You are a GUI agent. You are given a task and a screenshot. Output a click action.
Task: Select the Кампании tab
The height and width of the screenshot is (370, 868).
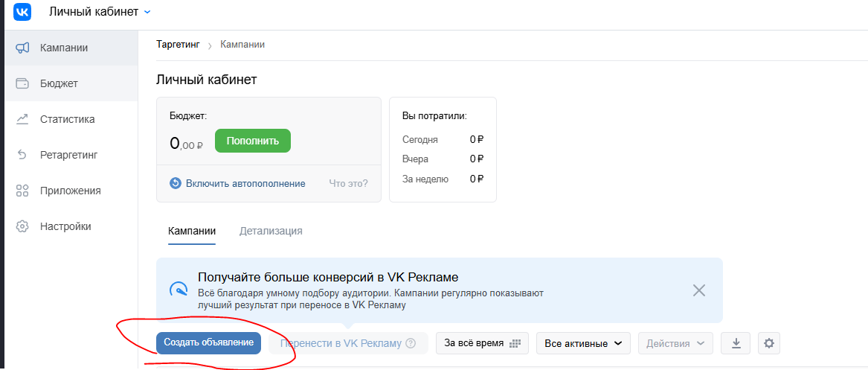tap(192, 231)
